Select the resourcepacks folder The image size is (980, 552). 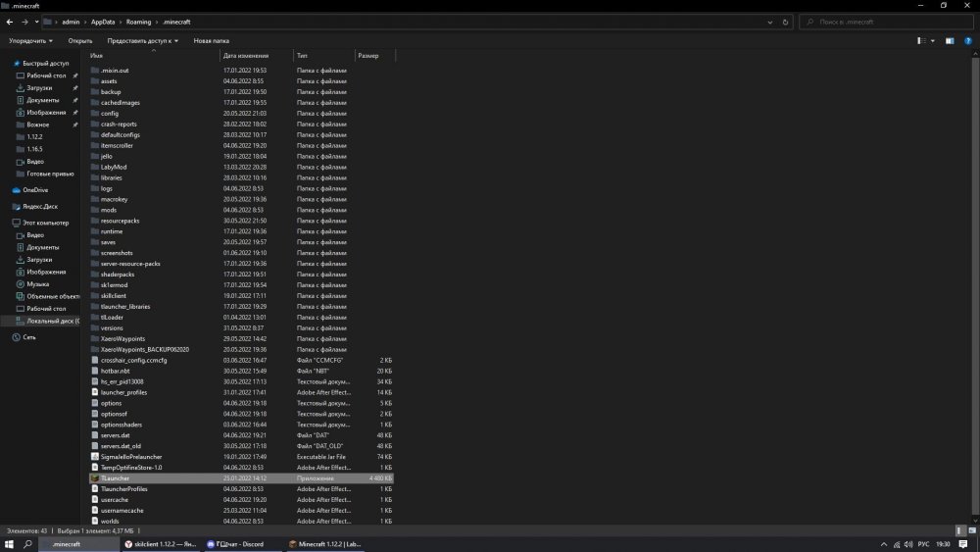click(120, 221)
